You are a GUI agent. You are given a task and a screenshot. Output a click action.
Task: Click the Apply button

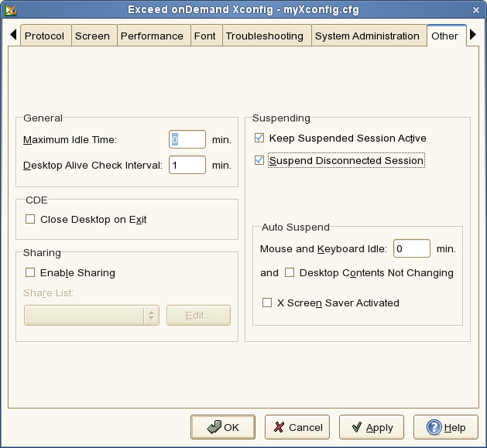point(372,427)
